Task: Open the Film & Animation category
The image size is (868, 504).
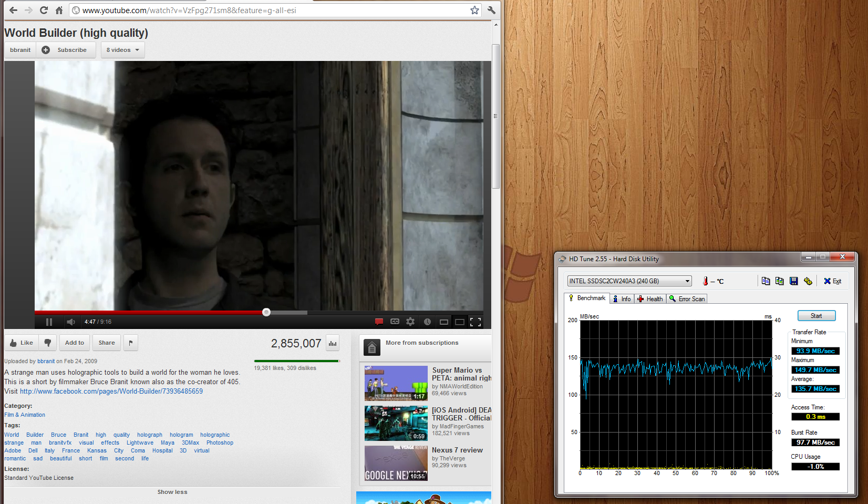Action: point(25,415)
